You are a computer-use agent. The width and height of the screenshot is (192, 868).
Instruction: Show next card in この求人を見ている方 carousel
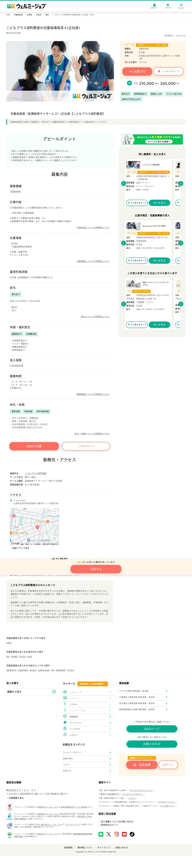click(x=181, y=304)
